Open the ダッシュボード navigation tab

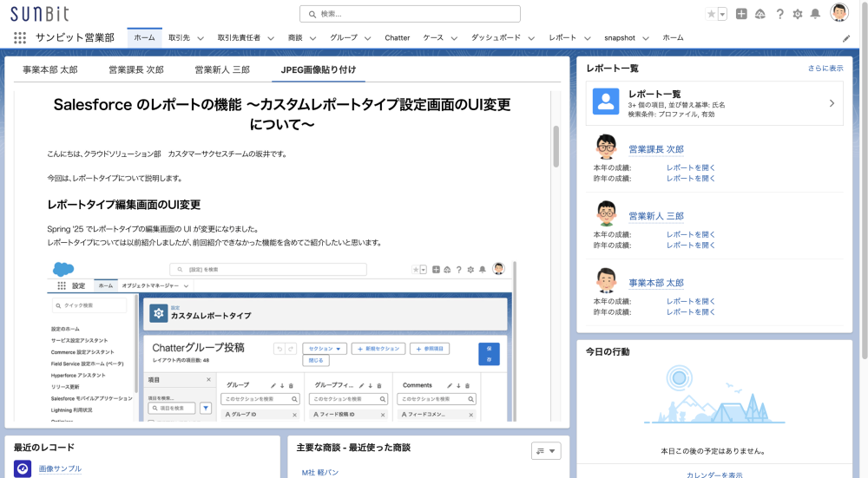[x=496, y=37]
